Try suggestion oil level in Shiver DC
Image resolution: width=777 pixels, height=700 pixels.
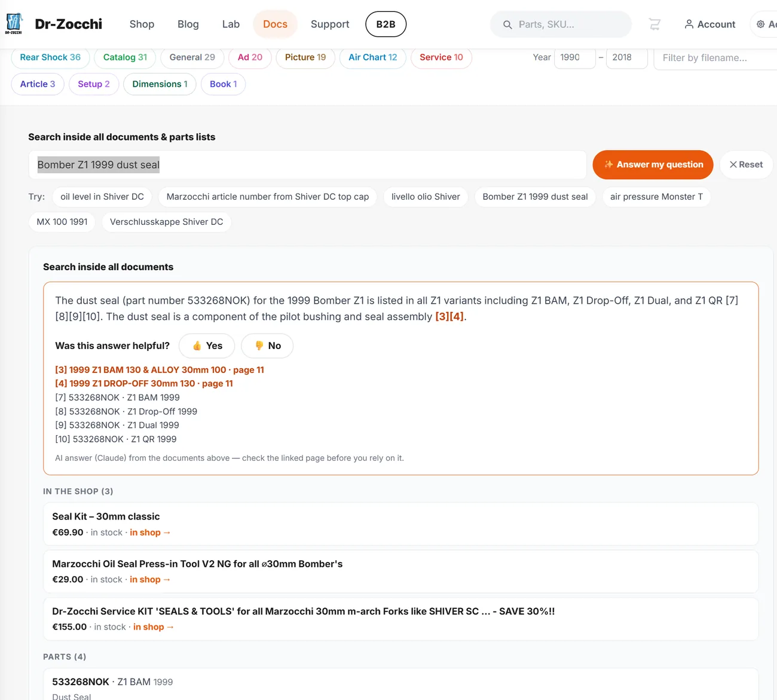pos(102,197)
